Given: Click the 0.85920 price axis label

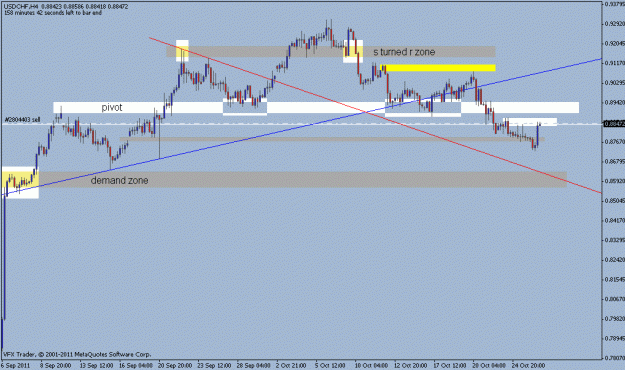Looking at the screenshot, I should pos(615,181).
